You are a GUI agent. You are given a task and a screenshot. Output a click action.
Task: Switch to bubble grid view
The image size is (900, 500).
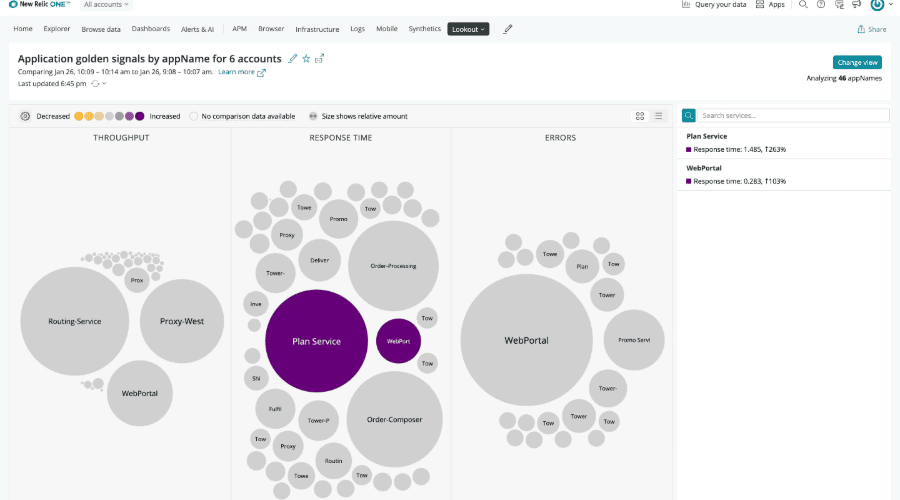[x=640, y=116]
